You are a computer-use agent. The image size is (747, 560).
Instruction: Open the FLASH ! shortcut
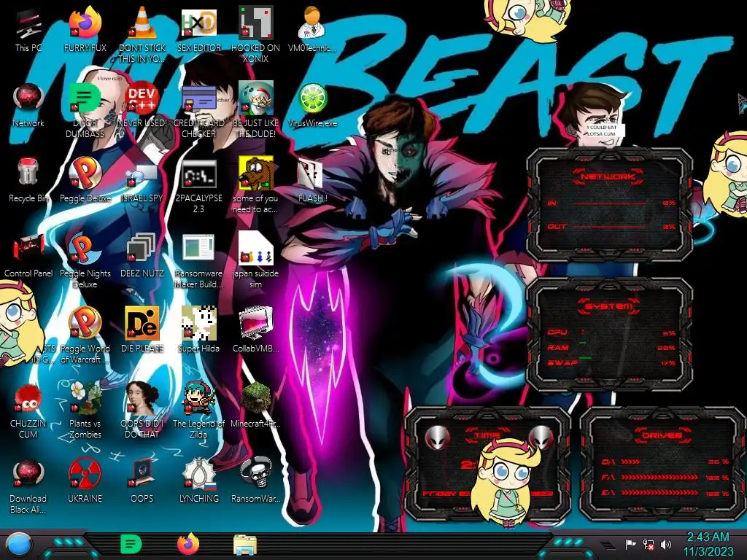tap(312, 180)
